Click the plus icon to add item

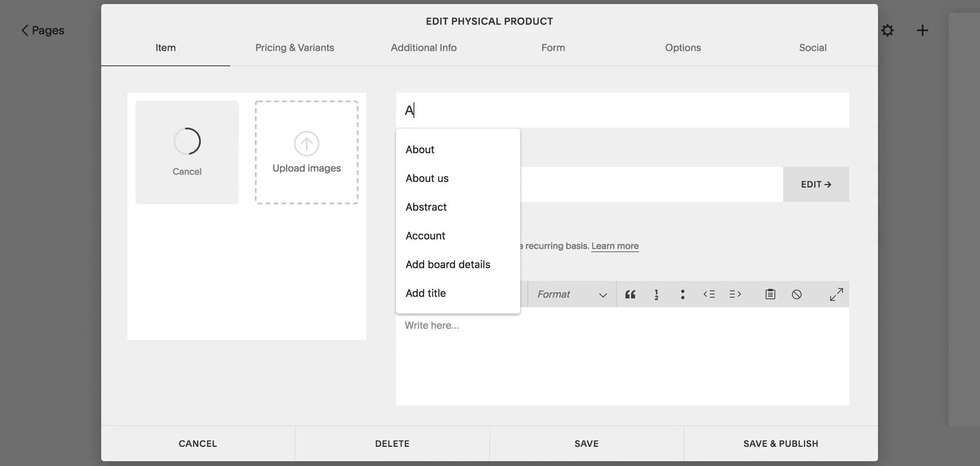(x=922, y=30)
